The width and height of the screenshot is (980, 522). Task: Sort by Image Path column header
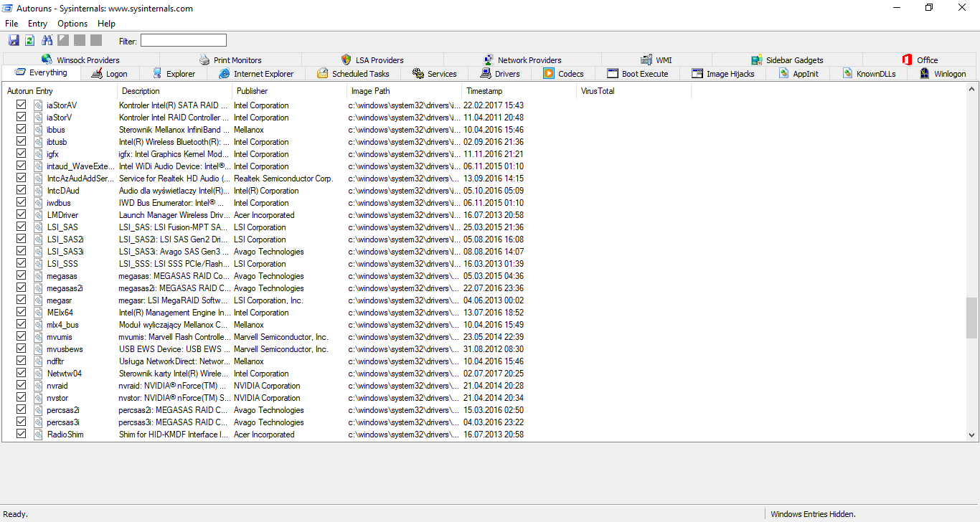click(x=404, y=91)
